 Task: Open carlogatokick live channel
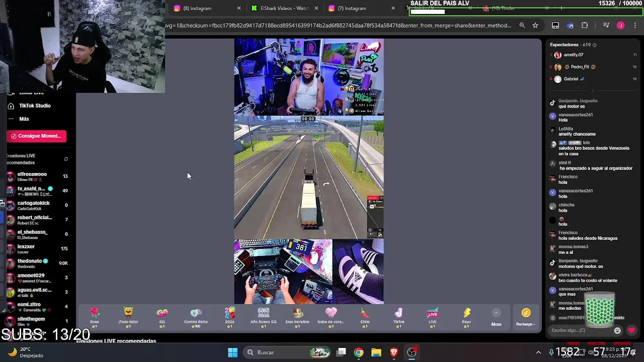38,205
